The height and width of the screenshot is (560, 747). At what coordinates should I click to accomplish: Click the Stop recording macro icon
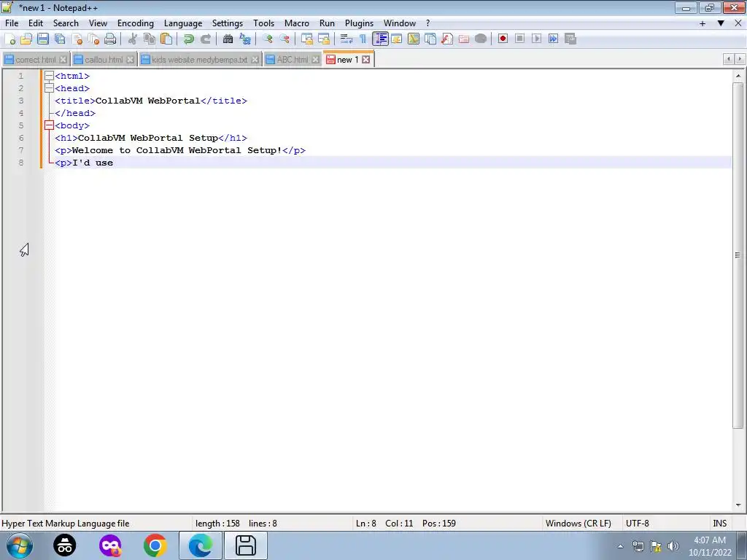coord(519,39)
